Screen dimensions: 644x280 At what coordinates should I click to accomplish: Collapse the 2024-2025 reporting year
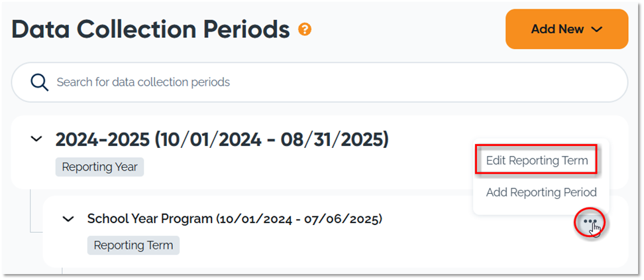tap(37, 139)
